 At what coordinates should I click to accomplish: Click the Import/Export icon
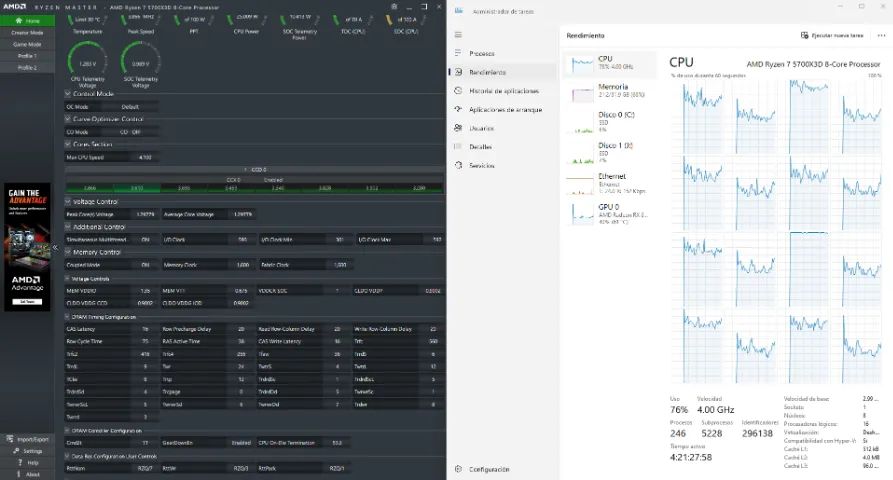10,439
